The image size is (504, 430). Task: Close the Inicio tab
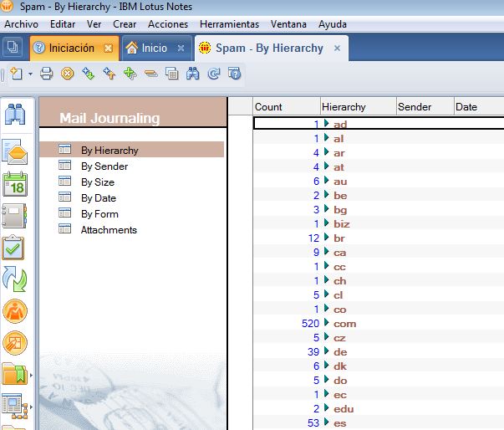point(181,49)
